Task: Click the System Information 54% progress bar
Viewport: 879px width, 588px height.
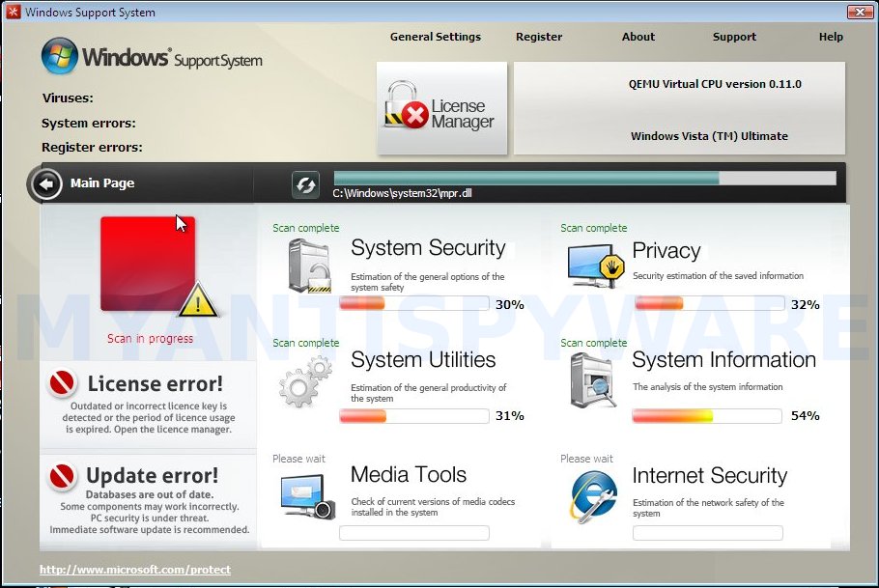Action: tap(707, 416)
